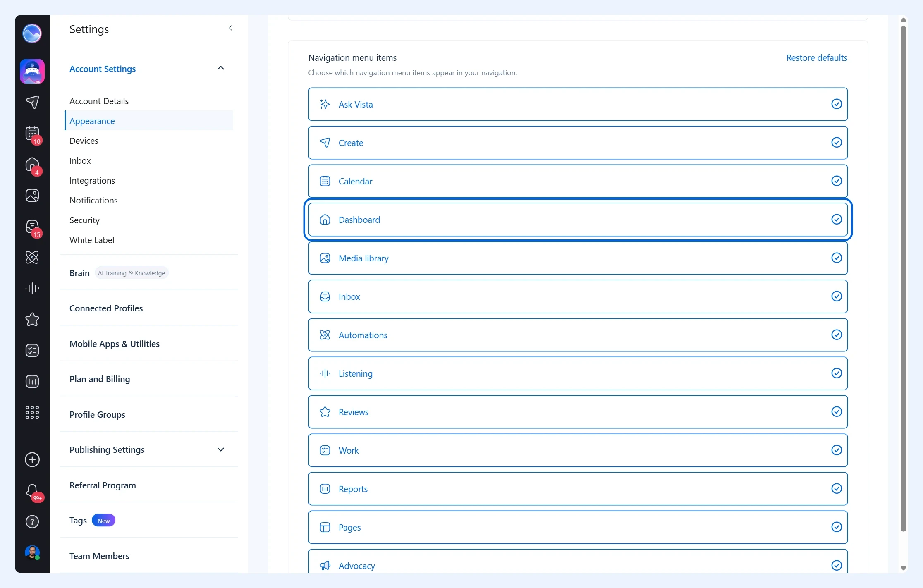
Task: Click Restore defaults link
Action: (x=817, y=57)
